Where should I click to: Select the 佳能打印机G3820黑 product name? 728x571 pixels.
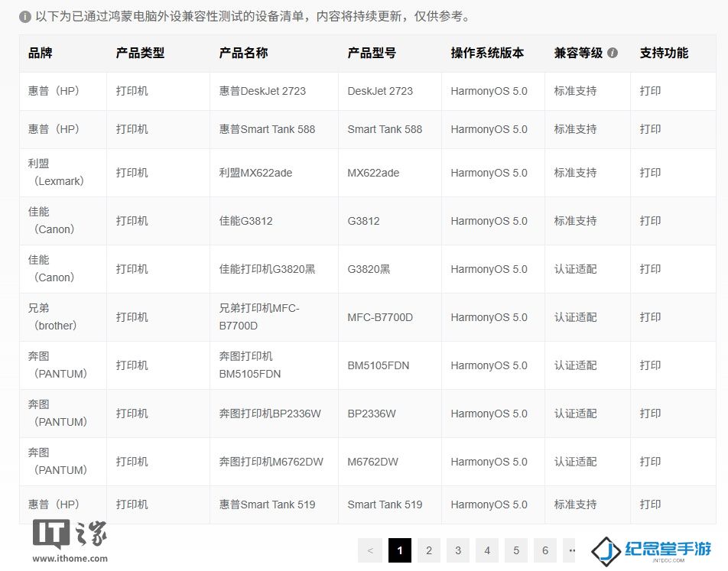267,269
